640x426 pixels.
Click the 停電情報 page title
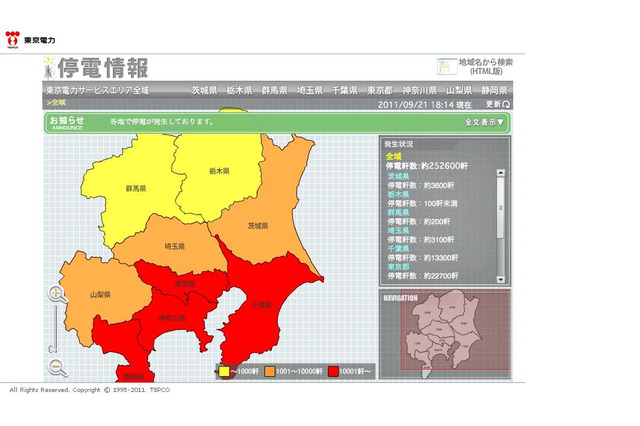(103, 68)
